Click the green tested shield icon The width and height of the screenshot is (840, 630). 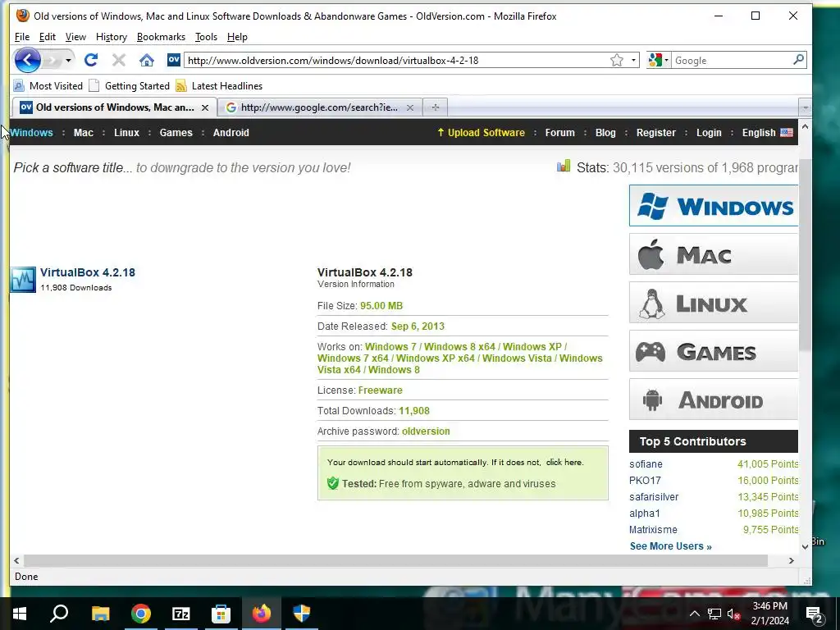click(333, 483)
